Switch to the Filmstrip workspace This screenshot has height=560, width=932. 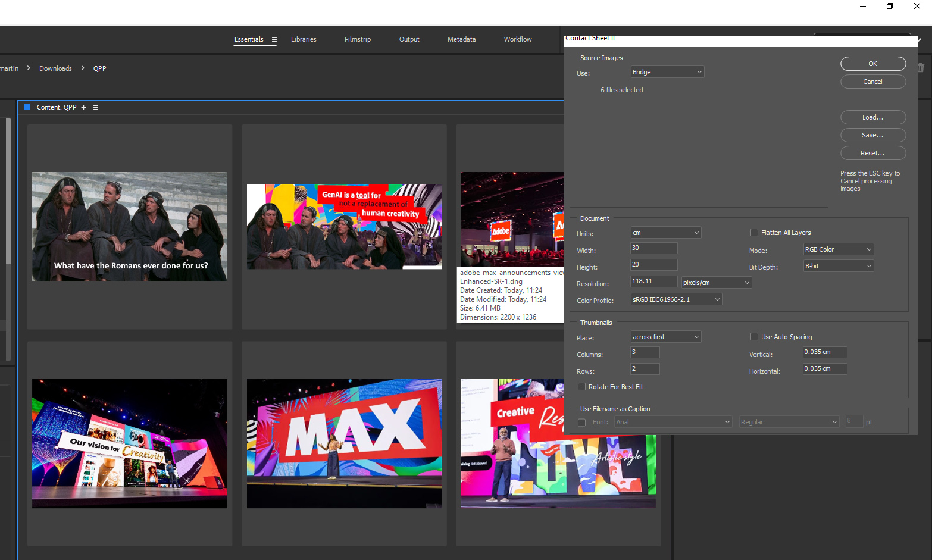358,39
